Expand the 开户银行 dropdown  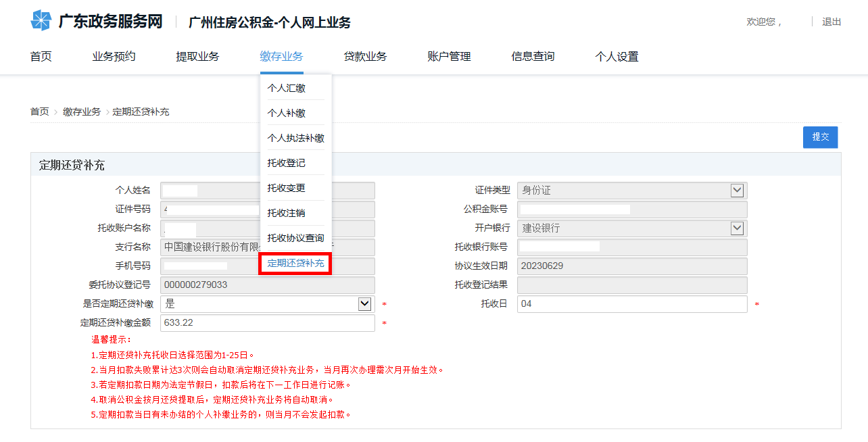[x=737, y=228]
